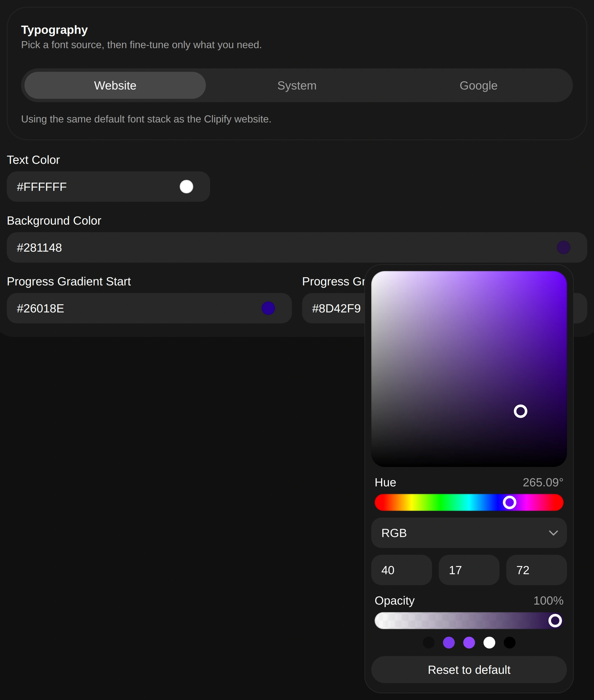Open the Progress Gradient Start blue swatch
This screenshot has width=594, height=700.
point(268,308)
